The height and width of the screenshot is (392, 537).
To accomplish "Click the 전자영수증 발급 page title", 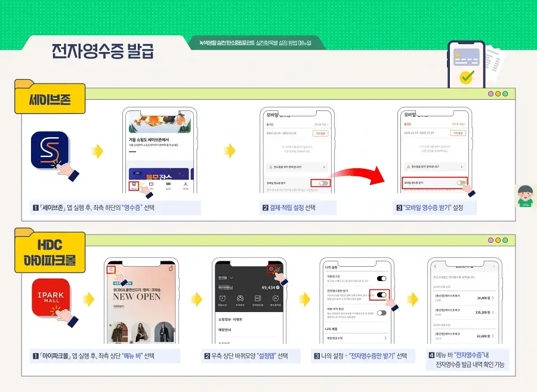I will pyautogui.click(x=103, y=51).
